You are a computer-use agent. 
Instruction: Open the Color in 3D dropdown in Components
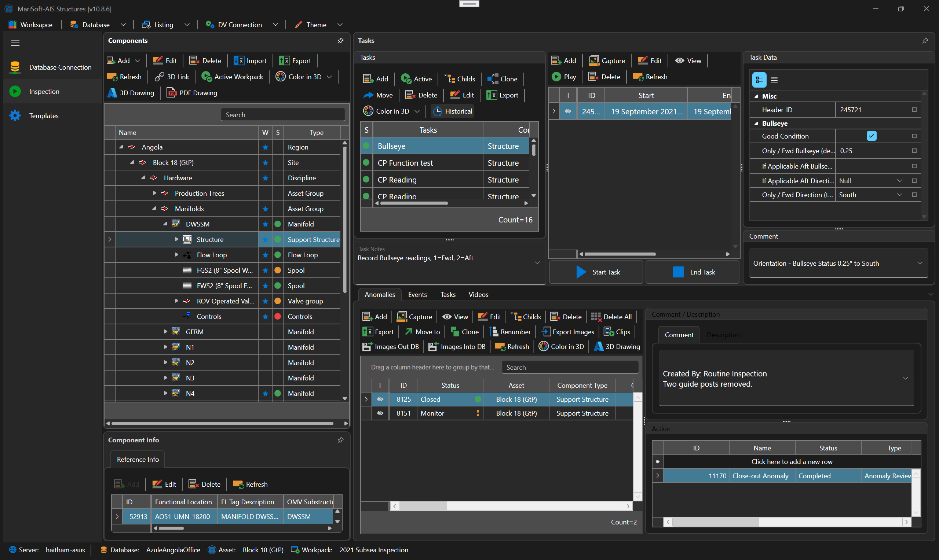point(329,77)
